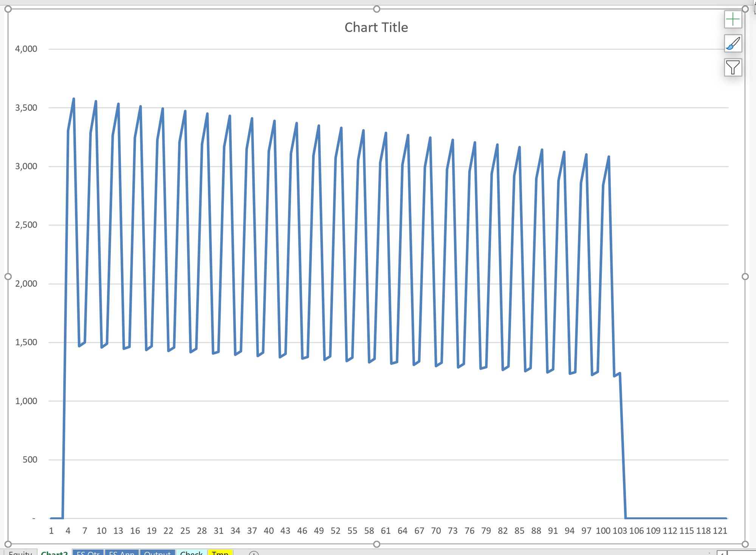Click the right-middle chart resize handle
Image resolution: width=756 pixels, height=555 pixels.
745,277
